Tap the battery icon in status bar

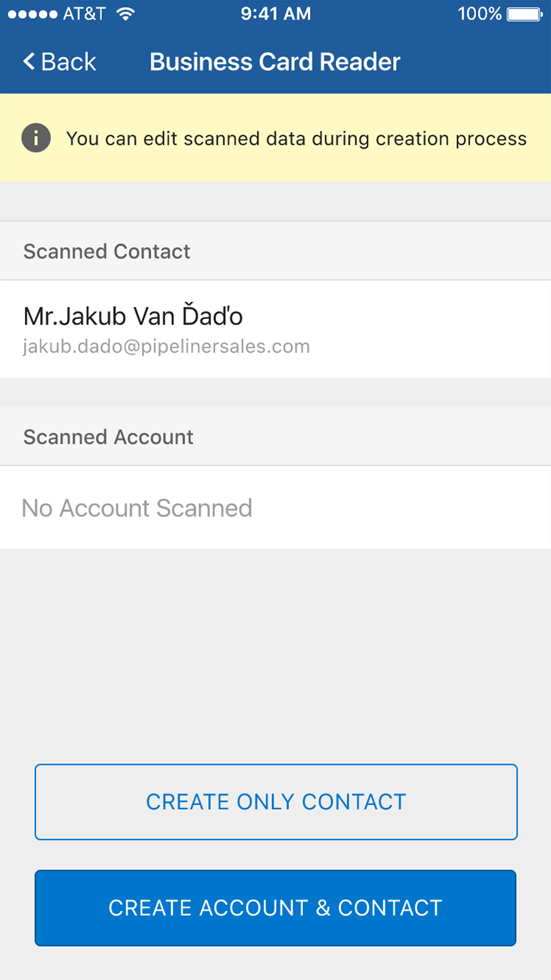pos(524,14)
